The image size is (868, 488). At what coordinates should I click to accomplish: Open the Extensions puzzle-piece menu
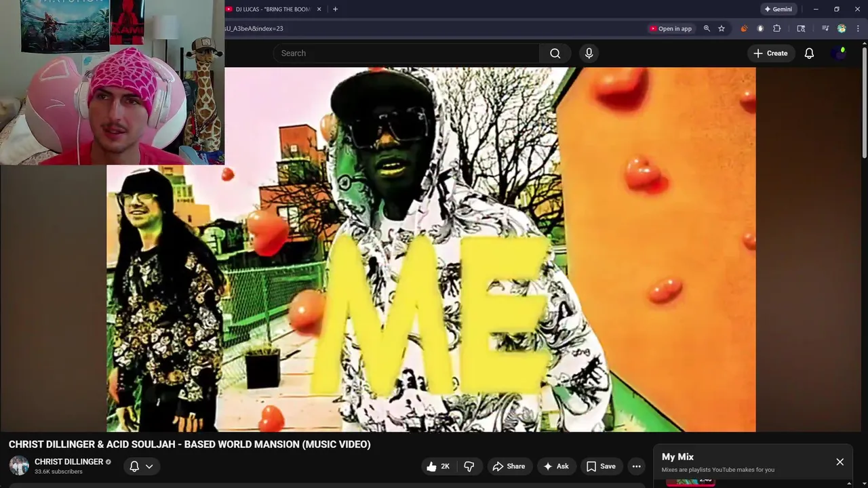click(777, 28)
